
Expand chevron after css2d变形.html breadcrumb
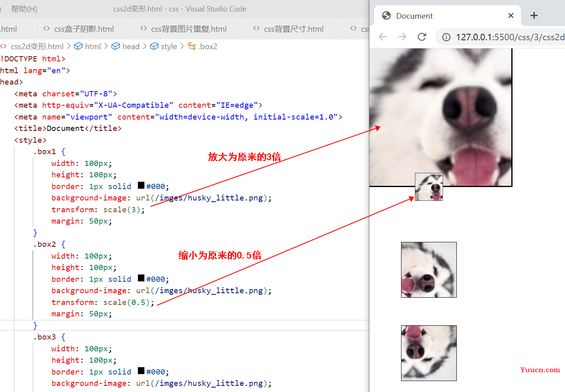[x=69, y=46]
